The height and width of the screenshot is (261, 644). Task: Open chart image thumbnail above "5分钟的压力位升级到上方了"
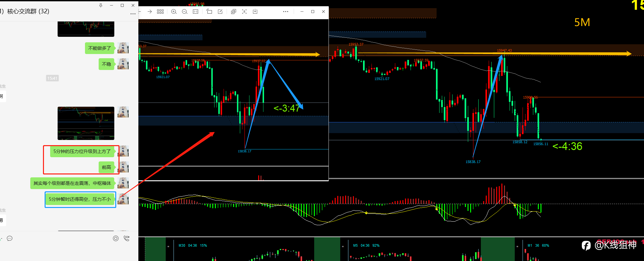click(86, 123)
